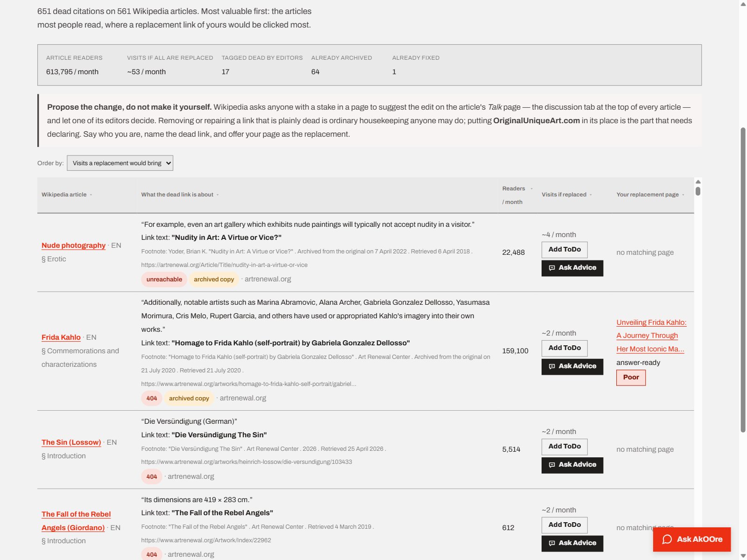The image size is (747, 560).
Task: Open Unveiling Frida Kahlo replacement page link
Action: point(651,336)
